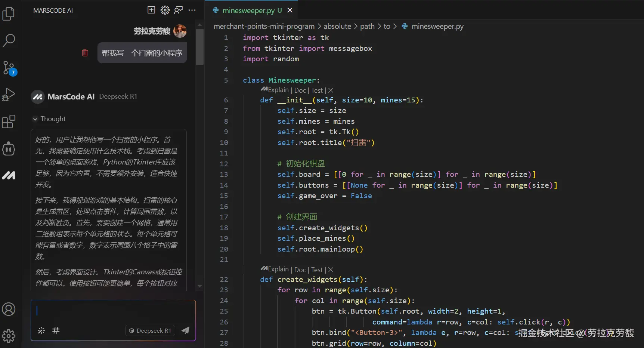This screenshot has width=644, height=348.
Task: Click the hash symbol context button
Action: (x=56, y=330)
